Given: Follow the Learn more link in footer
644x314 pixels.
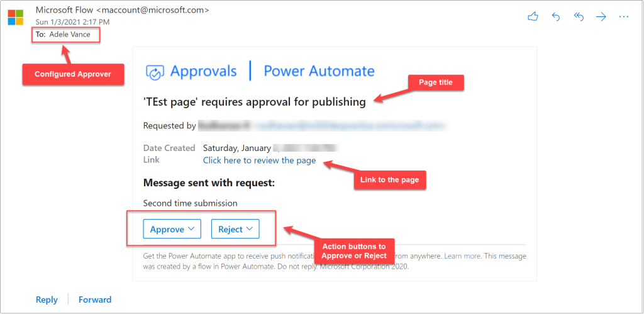Looking at the screenshot, I should tap(462, 257).
